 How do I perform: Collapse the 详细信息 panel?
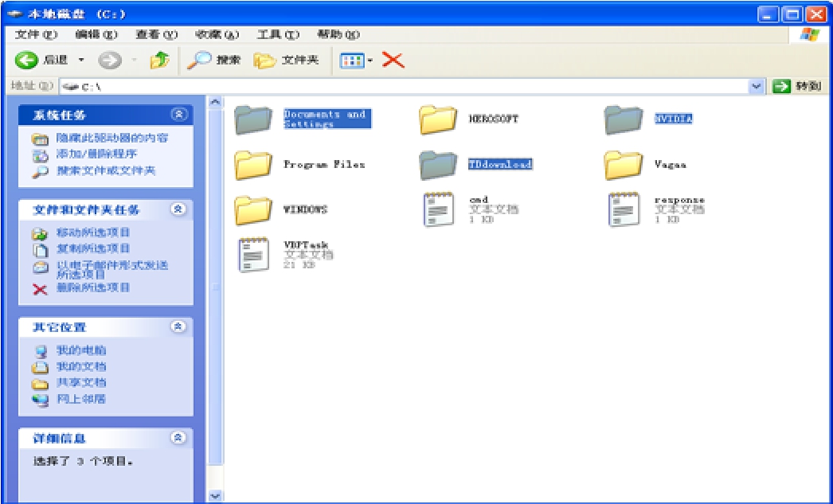tap(179, 438)
